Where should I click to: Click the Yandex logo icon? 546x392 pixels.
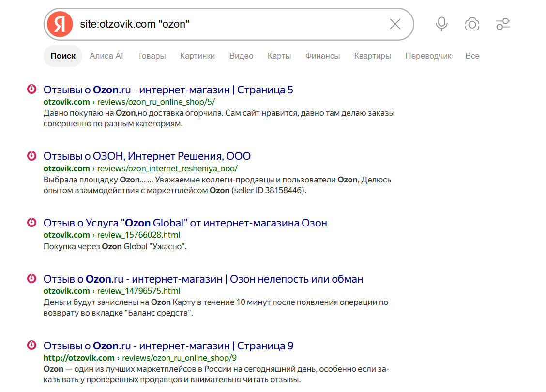click(x=60, y=24)
